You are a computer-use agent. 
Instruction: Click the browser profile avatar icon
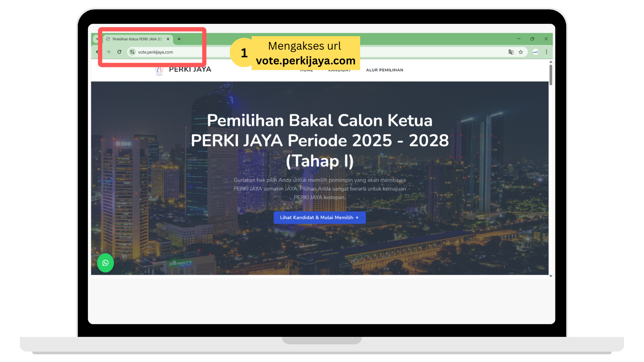pyautogui.click(x=536, y=52)
